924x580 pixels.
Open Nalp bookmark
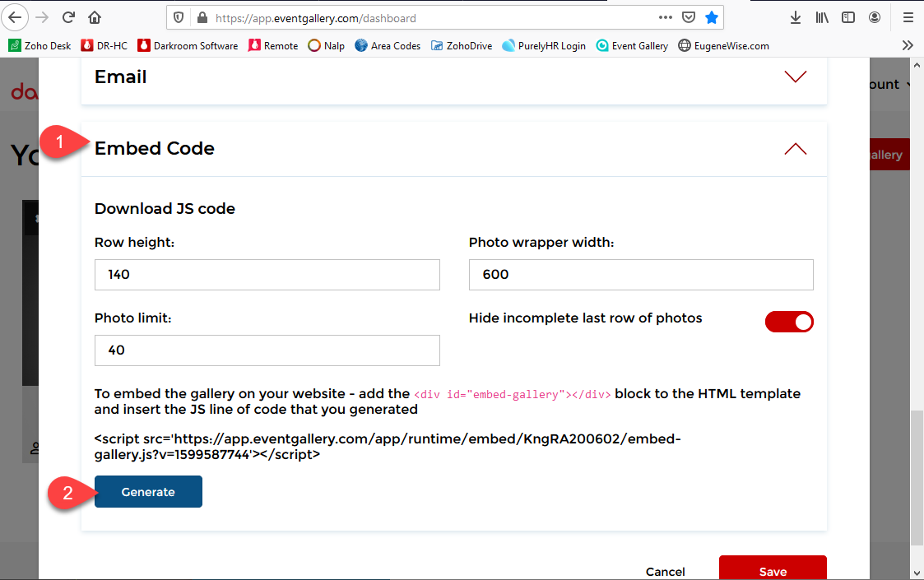pos(327,45)
